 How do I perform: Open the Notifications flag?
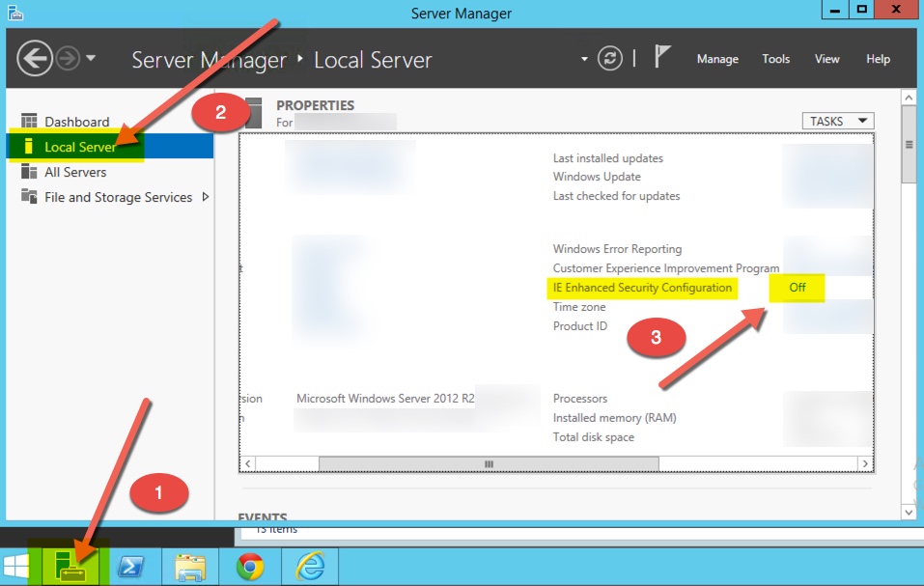click(662, 57)
